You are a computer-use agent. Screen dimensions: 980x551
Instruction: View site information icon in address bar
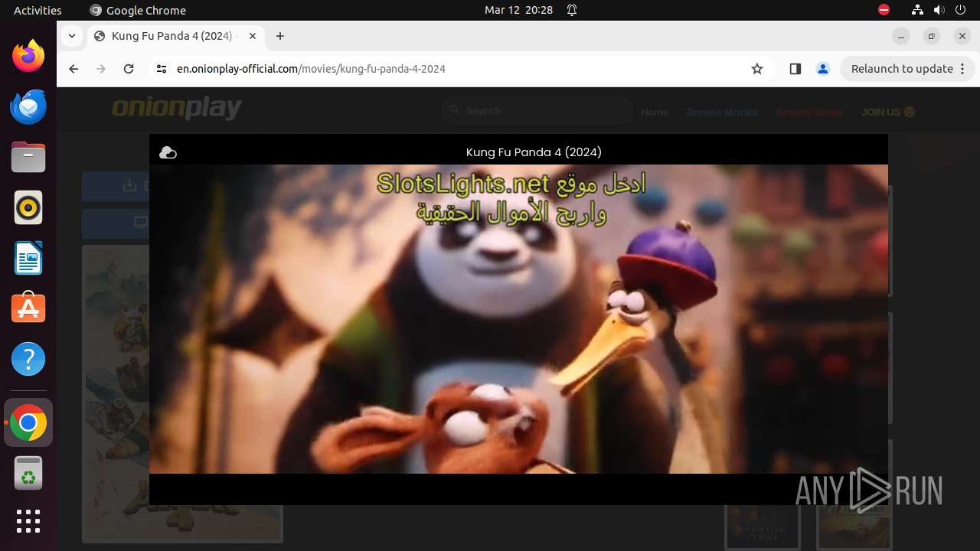click(x=161, y=69)
